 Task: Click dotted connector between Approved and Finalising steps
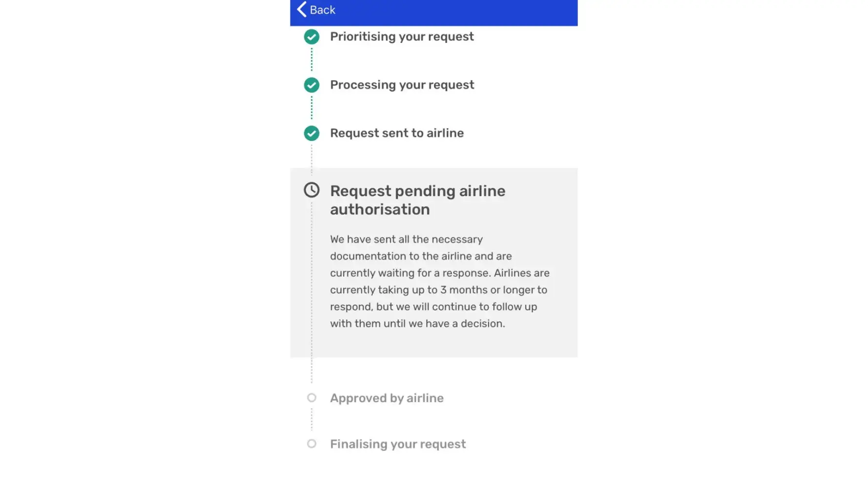click(x=311, y=420)
